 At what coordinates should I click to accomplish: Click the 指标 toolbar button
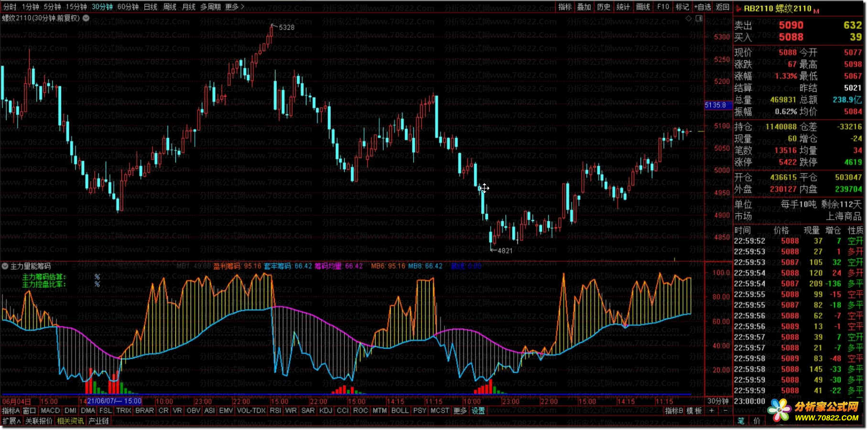[565, 7]
